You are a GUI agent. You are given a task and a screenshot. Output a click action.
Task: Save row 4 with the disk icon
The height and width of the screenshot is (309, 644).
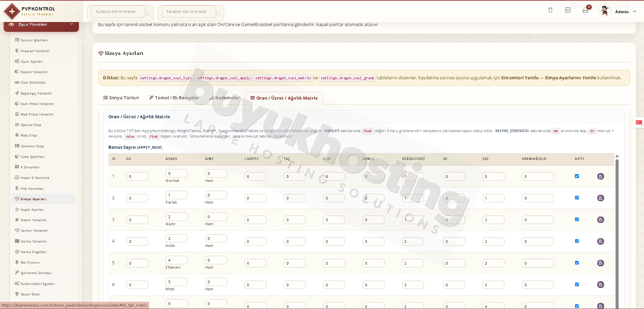coord(601,241)
